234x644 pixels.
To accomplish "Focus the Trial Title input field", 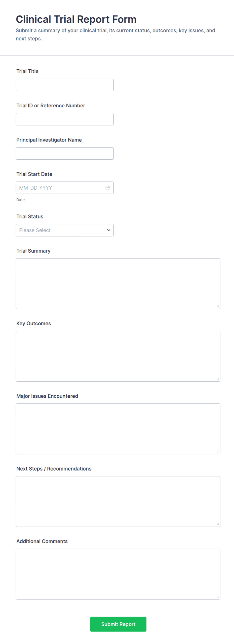I will [65, 85].
